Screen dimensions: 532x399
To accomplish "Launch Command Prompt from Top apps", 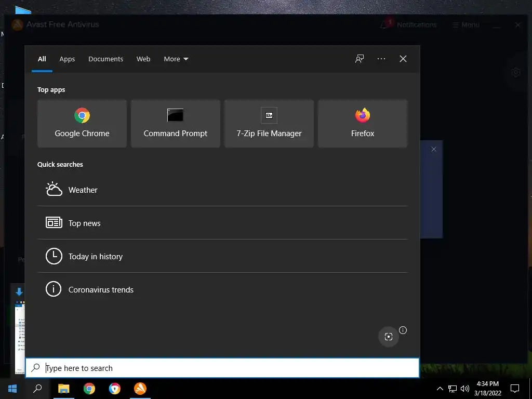I will (x=176, y=124).
